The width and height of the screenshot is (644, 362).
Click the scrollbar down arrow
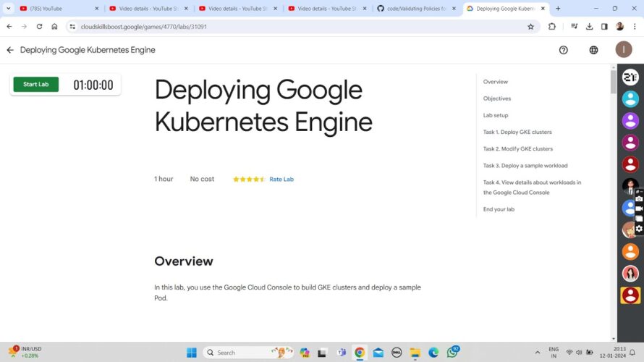pos(614,339)
